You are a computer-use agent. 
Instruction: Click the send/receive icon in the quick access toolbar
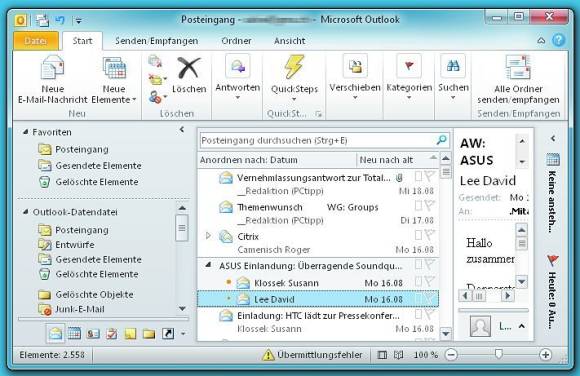[x=42, y=20]
